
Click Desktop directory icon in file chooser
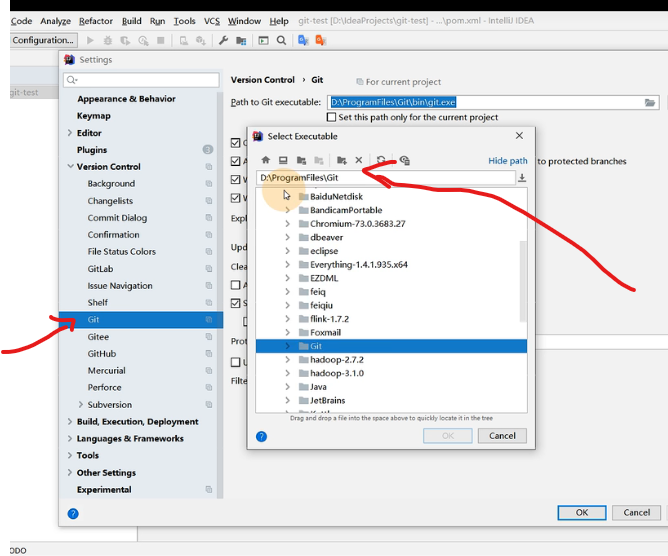[283, 160]
